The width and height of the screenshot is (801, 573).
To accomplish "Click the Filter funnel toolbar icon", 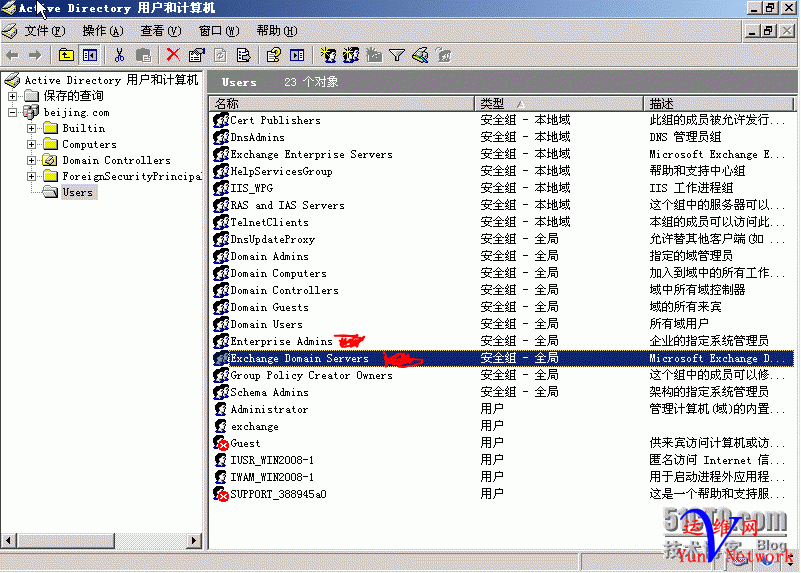I will tap(397, 55).
